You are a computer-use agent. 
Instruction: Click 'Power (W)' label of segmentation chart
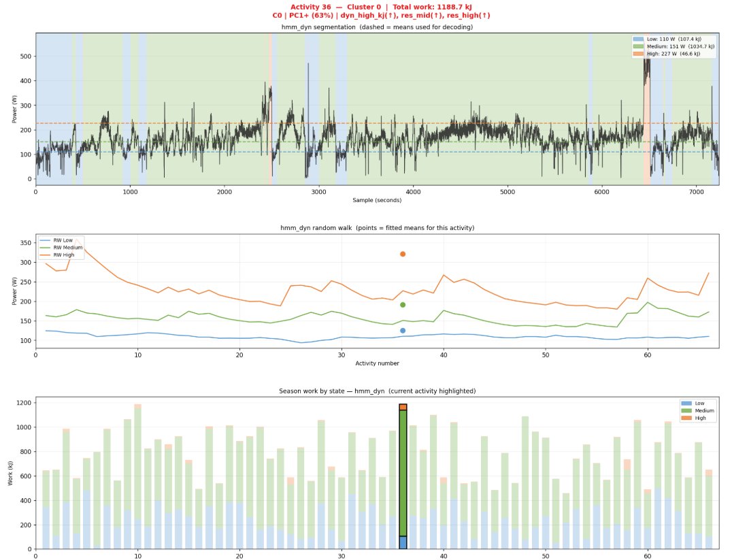pyautogui.click(x=14, y=110)
